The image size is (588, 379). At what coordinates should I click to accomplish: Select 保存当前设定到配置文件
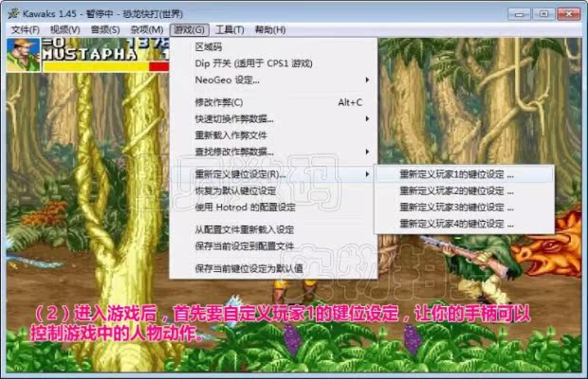pyautogui.click(x=273, y=246)
